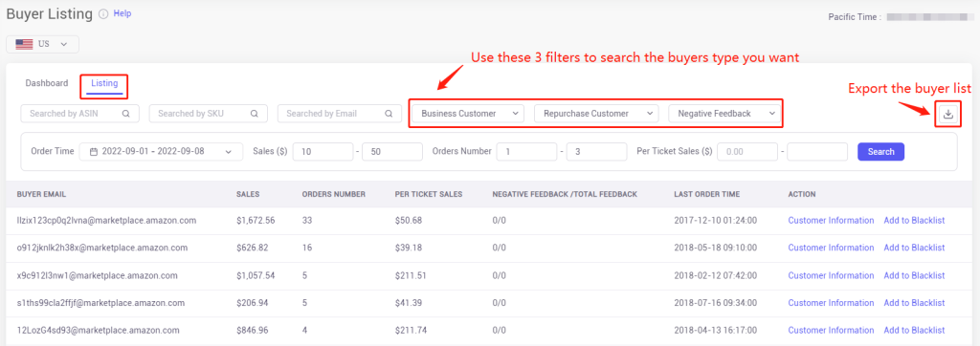Open the Help link
The image size is (980, 346).
122,13
